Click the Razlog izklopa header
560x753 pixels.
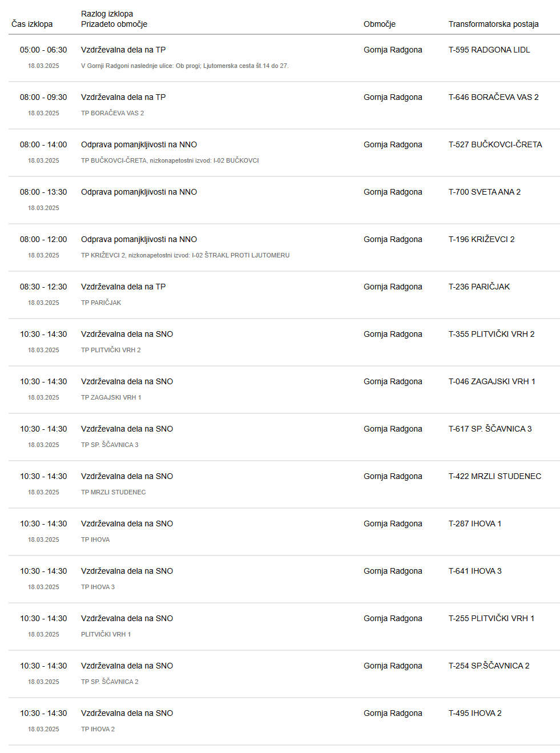coord(107,14)
